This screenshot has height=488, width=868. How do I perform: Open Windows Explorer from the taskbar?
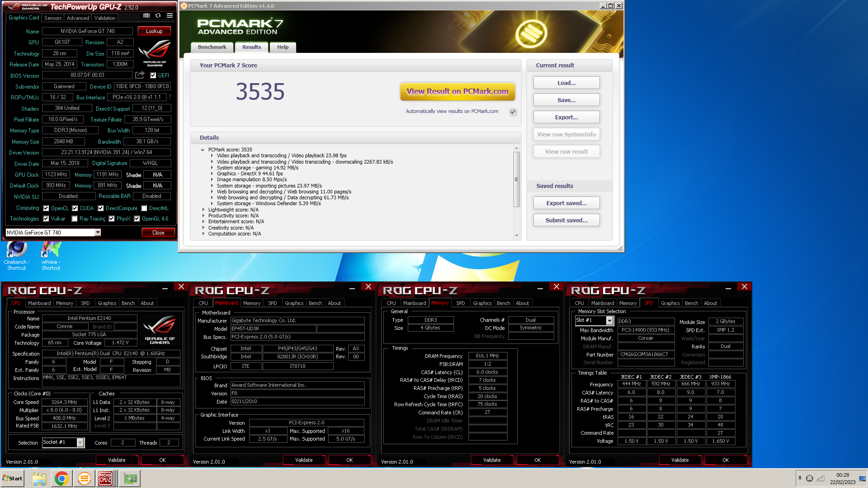pyautogui.click(x=39, y=479)
